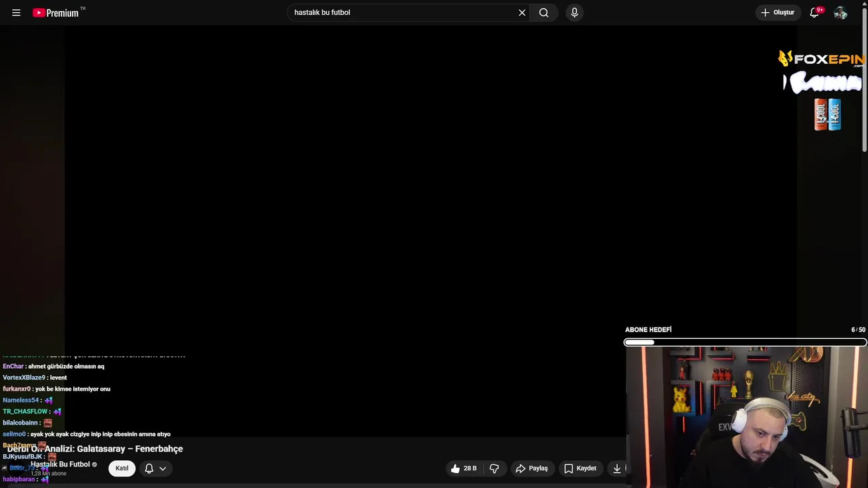868x488 pixels.
Task: Click the verified badge beside channel name
Action: click(94, 465)
